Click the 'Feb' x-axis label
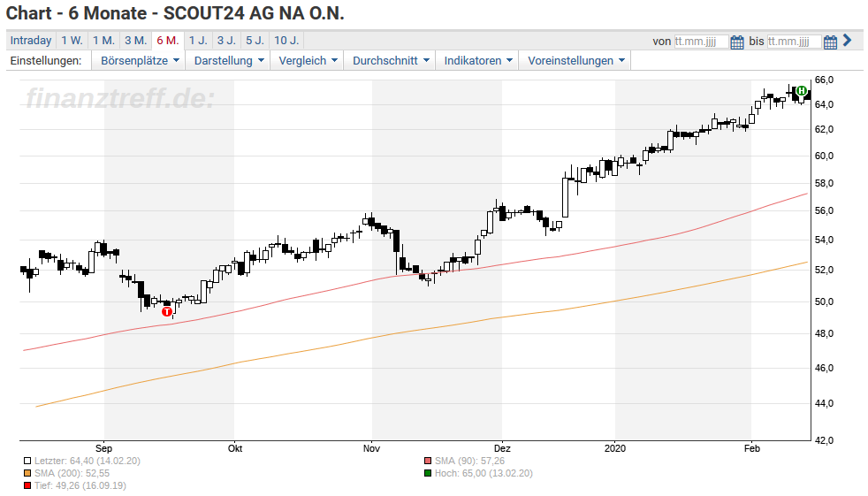Viewport: 868px width, 496px height. coord(751,448)
